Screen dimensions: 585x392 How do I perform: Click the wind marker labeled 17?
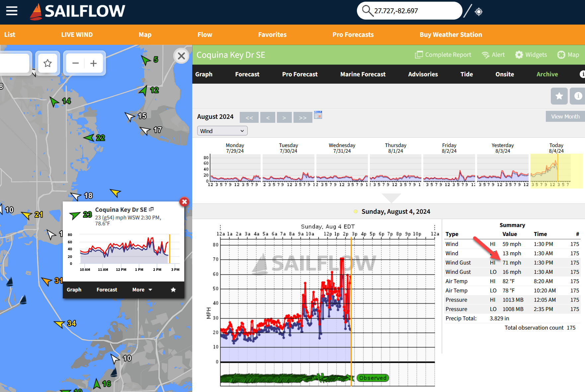pyautogui.click(x=151, y=130)
